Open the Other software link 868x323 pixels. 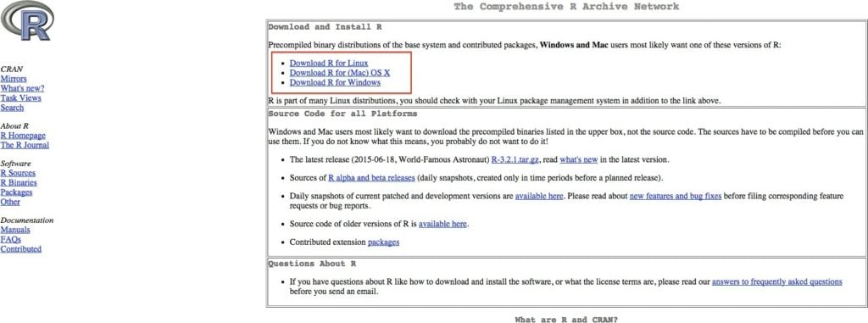pyautogui.click(x=10, y=202)
